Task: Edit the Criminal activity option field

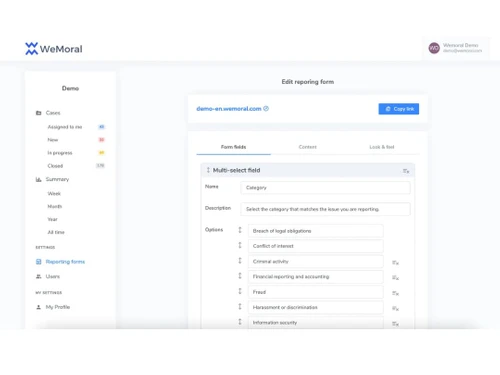Action: point(315,261)
